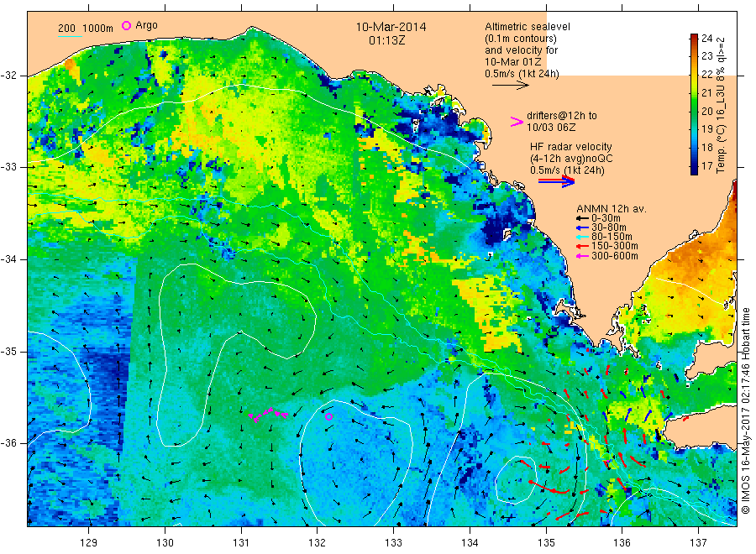Screen dimensions: 756x554
Task: Click the magenta 300-600m ANMN arrow
Action: pyautogui.click(x=582, y=256)
